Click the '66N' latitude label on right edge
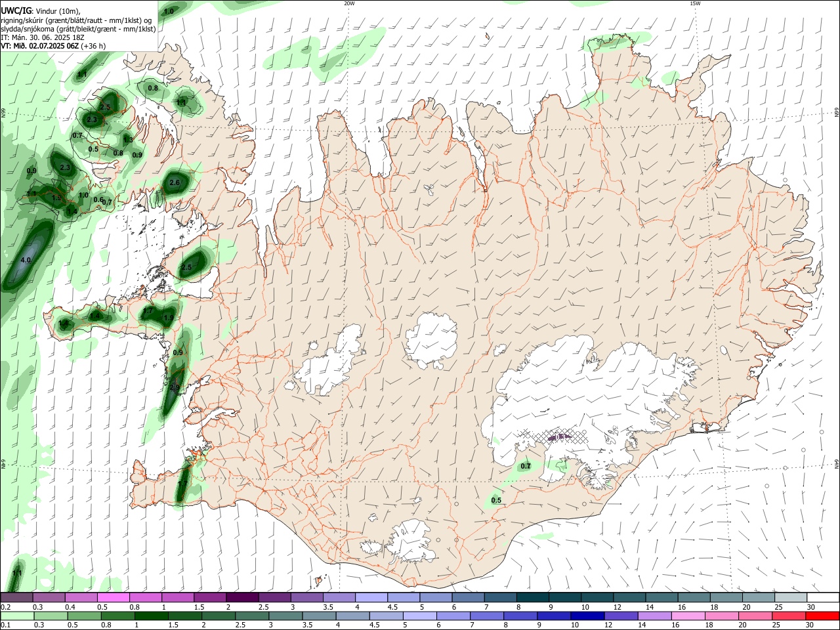 click(837, 112)
